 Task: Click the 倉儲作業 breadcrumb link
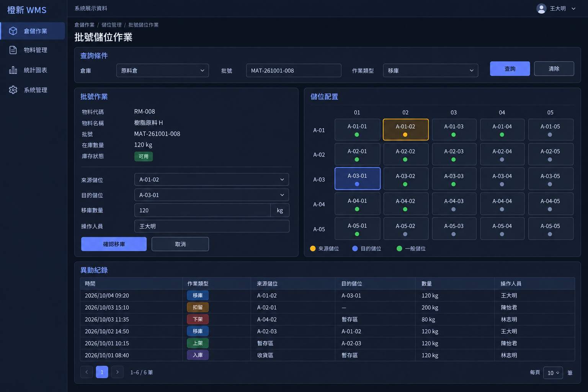click(x=84, y=25)
